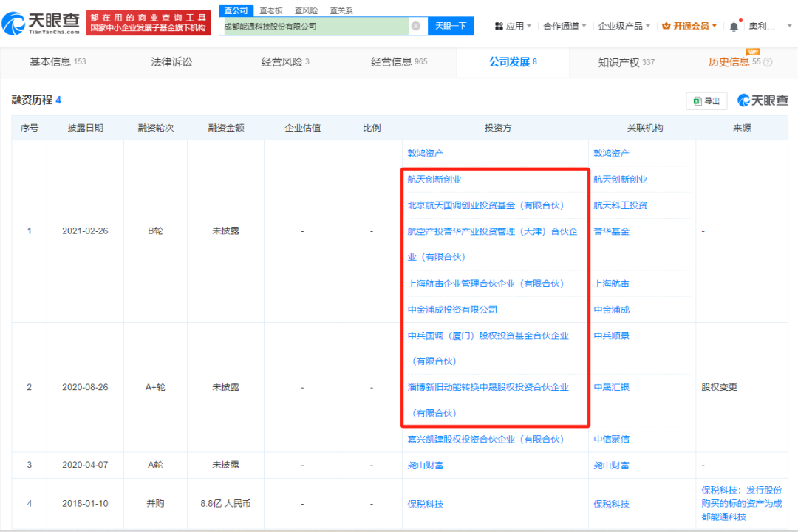The image size is (798, 532).
Task: Click the help question mark beside 历史信息
Action: 768,63
